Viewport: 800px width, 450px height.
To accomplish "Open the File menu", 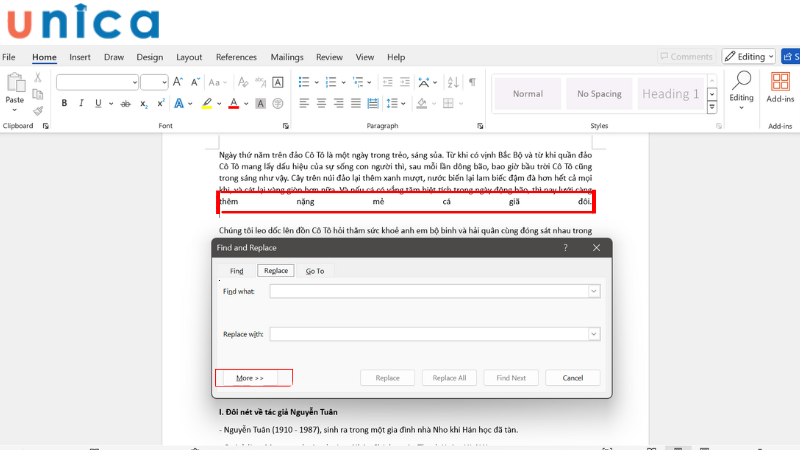I will tap(9, 57).
